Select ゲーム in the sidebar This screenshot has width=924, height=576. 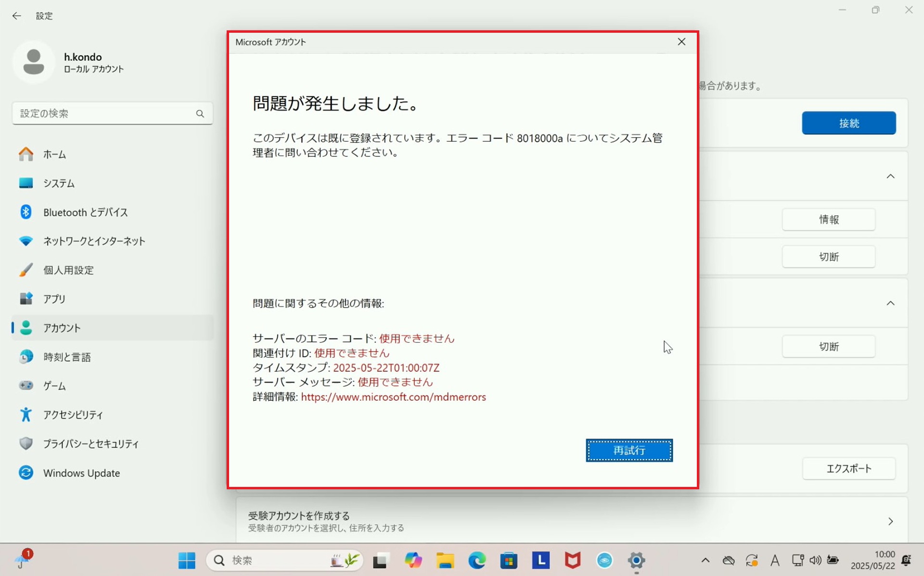[112, 386]
